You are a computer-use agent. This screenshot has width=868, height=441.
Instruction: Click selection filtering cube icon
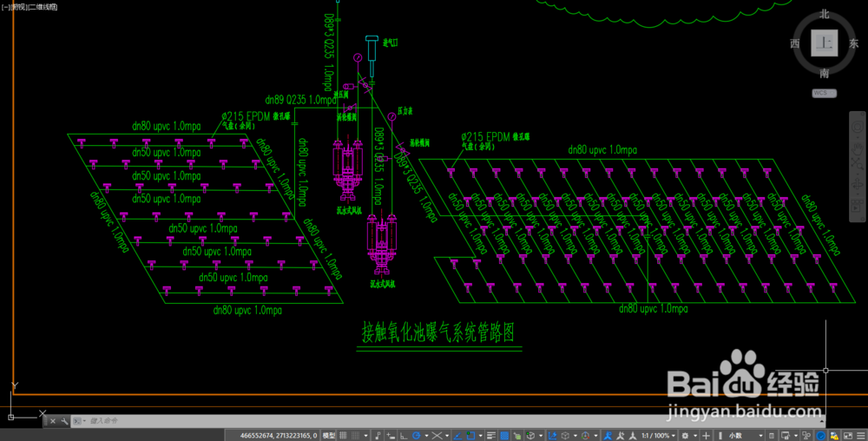click(565, 436)
